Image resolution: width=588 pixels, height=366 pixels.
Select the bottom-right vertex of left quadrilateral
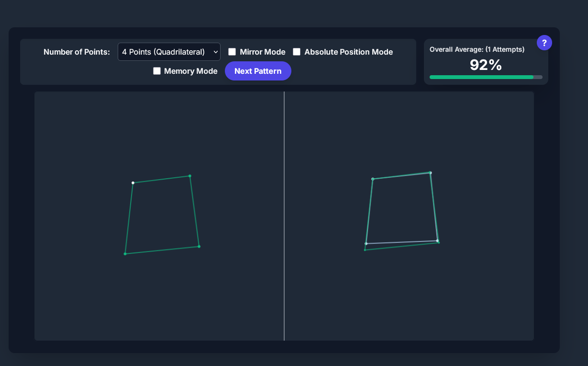pos(199,246)
